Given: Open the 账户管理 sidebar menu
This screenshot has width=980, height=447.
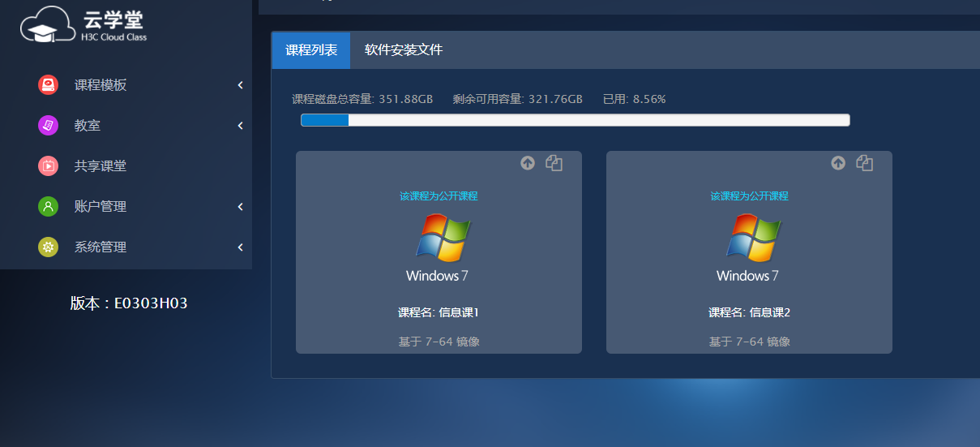Looking at the screenshot, I should pos(126,207).
